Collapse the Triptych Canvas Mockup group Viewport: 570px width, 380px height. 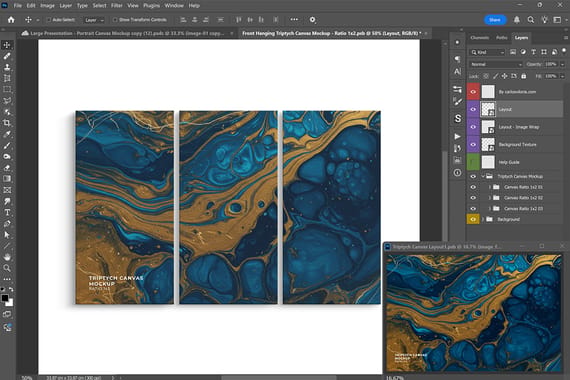(483, 176)
